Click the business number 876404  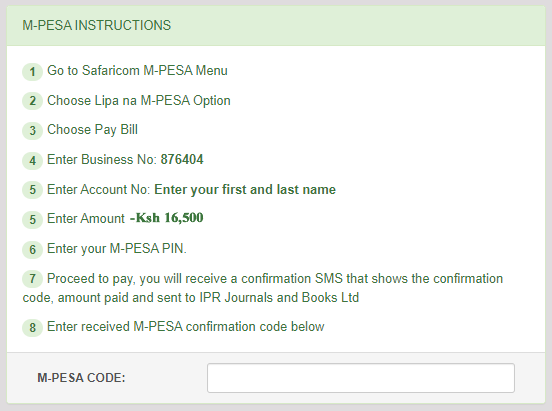pyautogui.click(x=182, y=160)
